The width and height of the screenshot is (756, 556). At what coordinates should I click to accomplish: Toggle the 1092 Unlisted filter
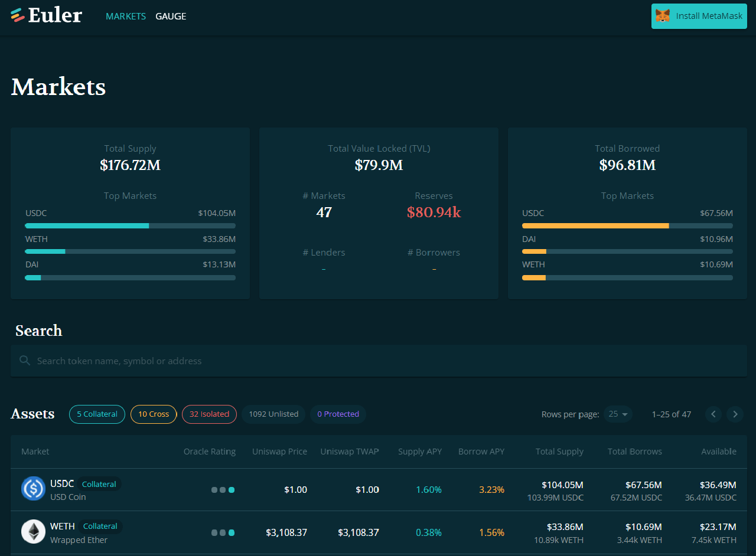273,414
